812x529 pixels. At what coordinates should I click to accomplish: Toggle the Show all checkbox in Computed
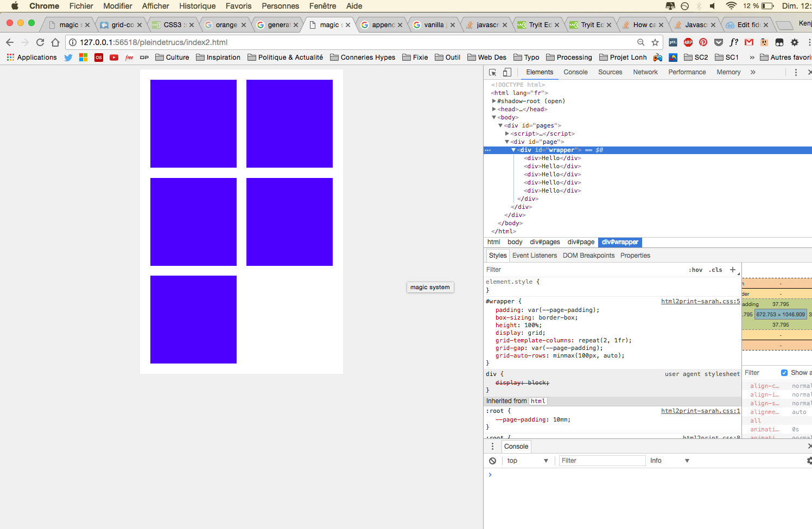coord(784,373)
